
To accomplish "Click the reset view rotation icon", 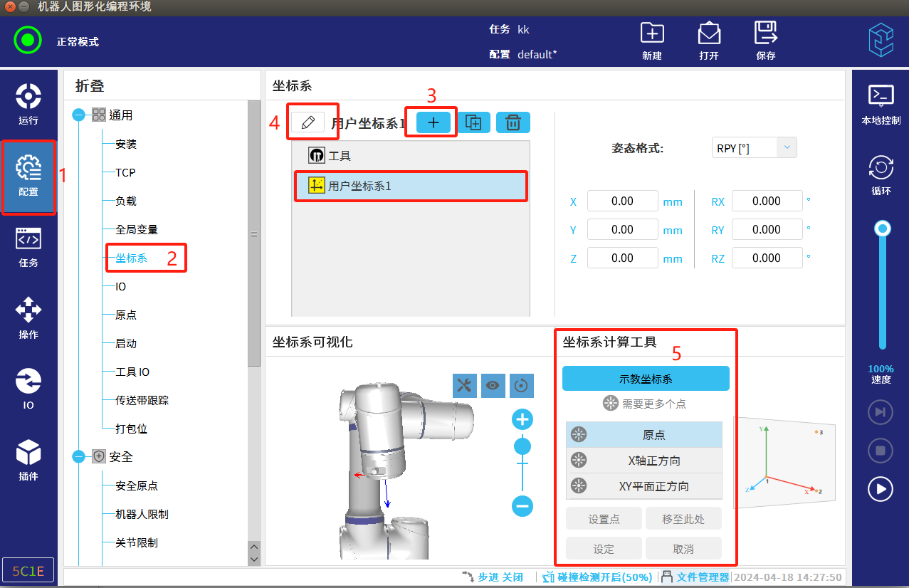I will click(x=522, y=385).
